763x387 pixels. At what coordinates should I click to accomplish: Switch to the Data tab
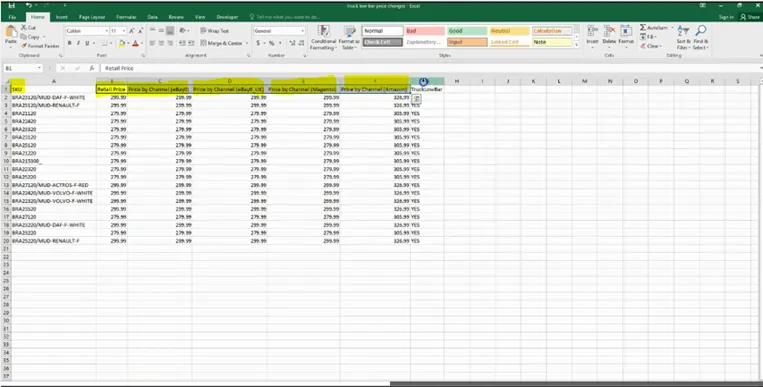pos(153,17)
